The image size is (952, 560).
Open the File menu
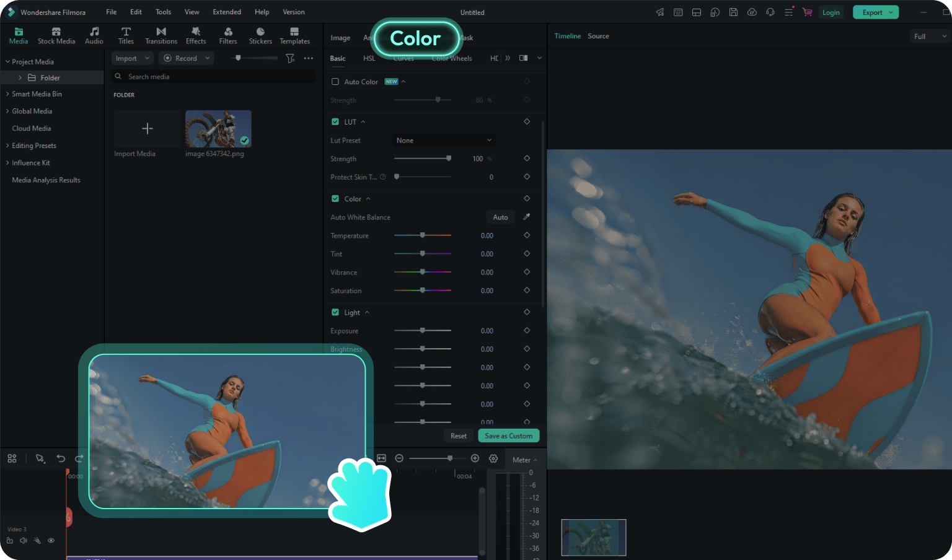click(112, 12)
